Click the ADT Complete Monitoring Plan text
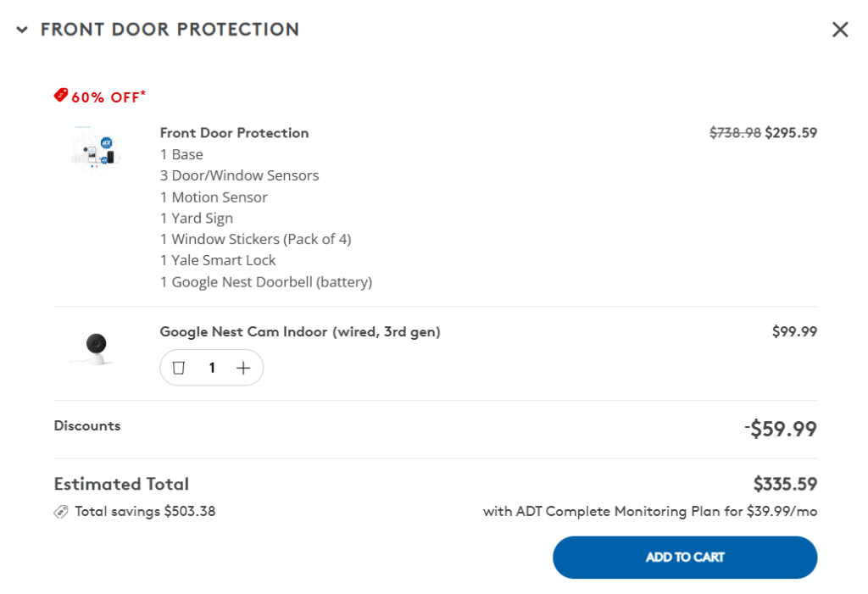This screenshot has height=594, width=868. [x=649, y=512]
